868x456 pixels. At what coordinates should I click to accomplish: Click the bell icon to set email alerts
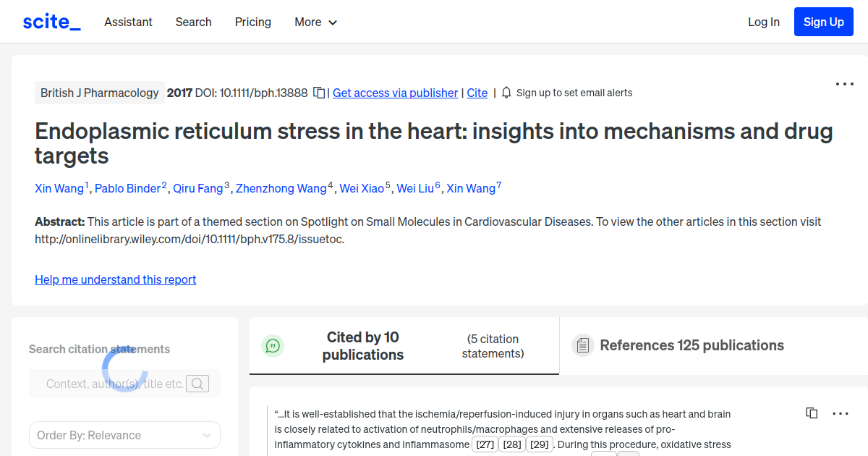pyautogui.click(x=506, y=93)
